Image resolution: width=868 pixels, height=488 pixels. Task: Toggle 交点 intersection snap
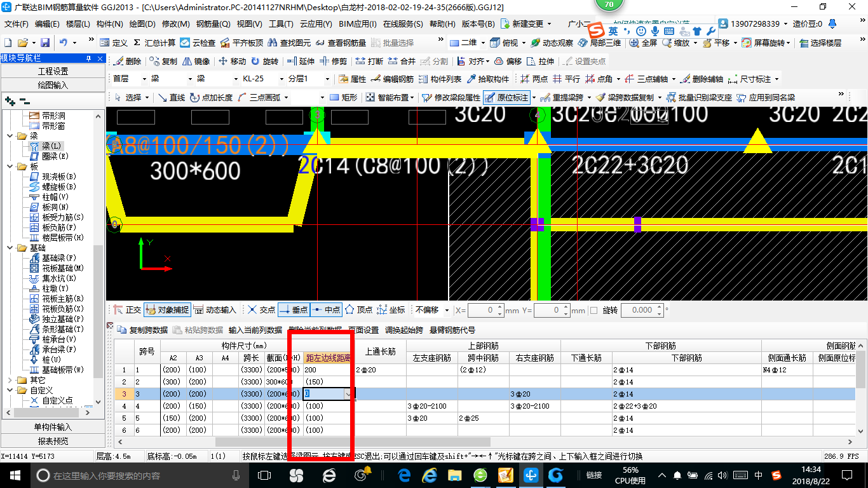[x=261, y=310]
